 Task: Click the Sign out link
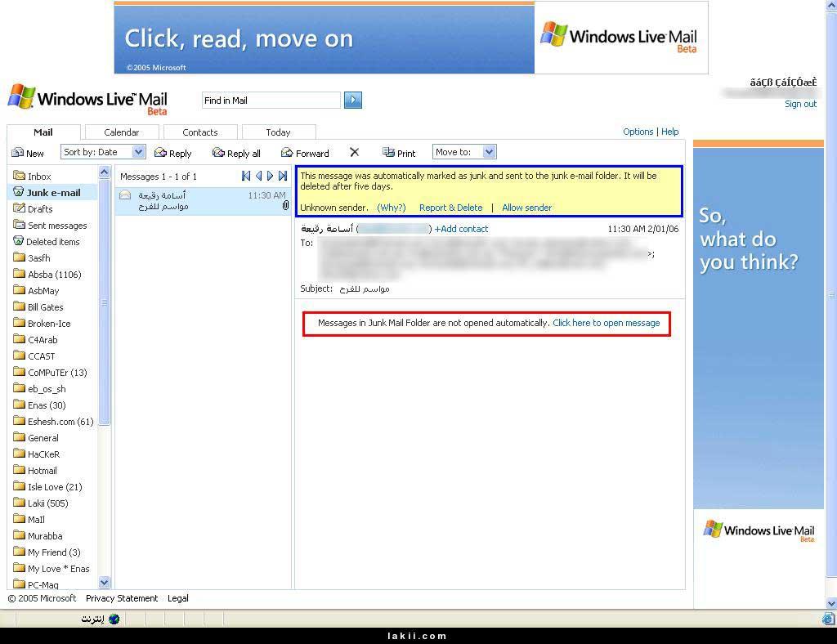click(x=801, y=104)
